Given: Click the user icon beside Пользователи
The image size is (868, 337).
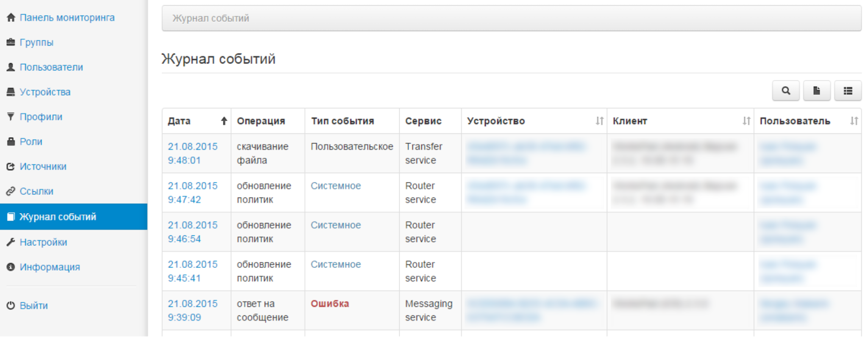Looking at the screenshot, I should 11,67.
